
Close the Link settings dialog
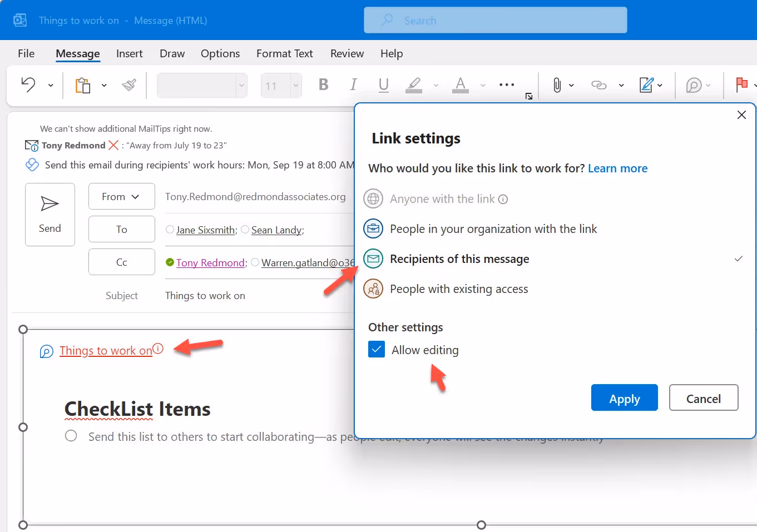pyautogui.click(x=741, y=115)
